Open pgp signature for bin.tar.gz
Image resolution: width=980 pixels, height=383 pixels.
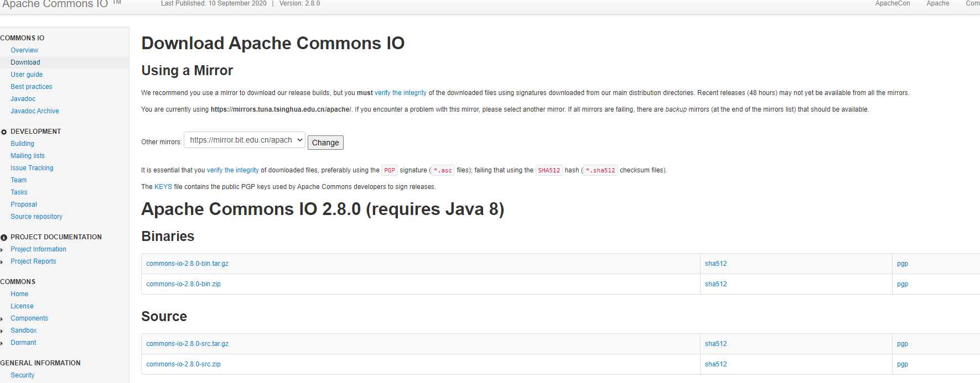pyautogui.click(x=903, y=264)
